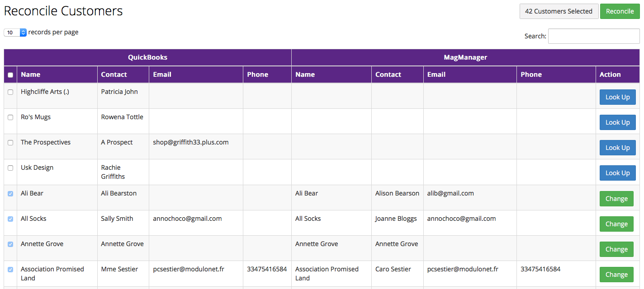
Task: Select MagManager All Socks name cell
Action: coord(331,223)
